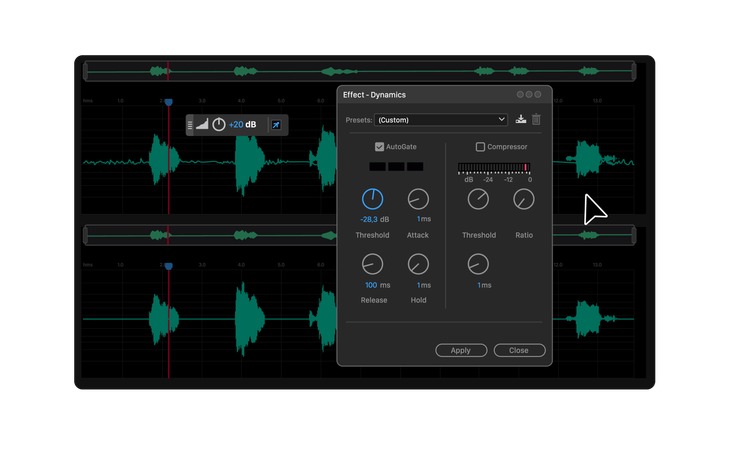Screen dimensions: 729x450
Task: Click the Compressor Ratio knob
Action: (524, 199)
